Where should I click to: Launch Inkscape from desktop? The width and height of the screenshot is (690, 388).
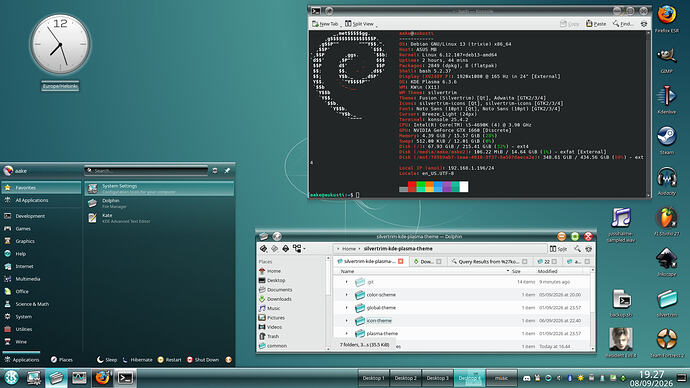point(667,258)
